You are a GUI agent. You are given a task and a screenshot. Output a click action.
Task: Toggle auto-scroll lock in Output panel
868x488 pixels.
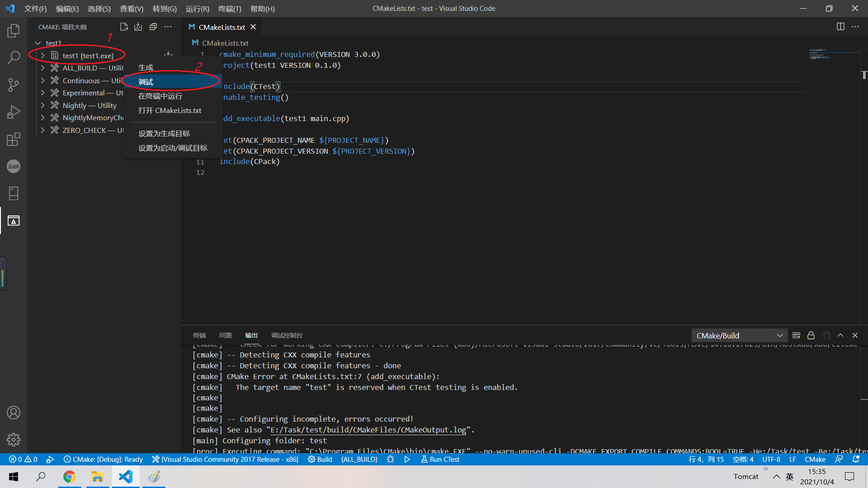[811, 335]
